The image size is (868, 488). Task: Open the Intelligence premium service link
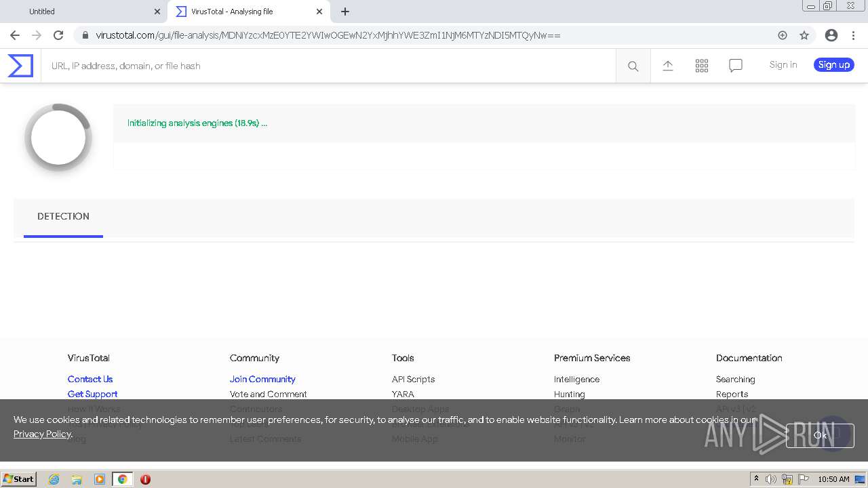576,379
